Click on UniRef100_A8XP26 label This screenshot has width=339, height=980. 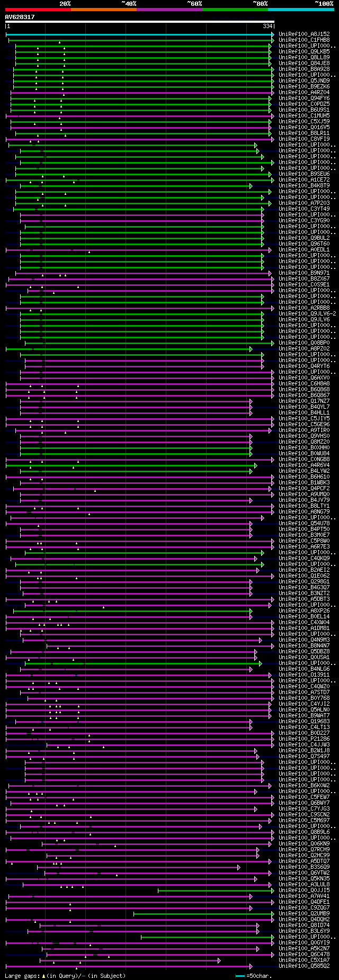pyautogui.click(x=304, y=610)
